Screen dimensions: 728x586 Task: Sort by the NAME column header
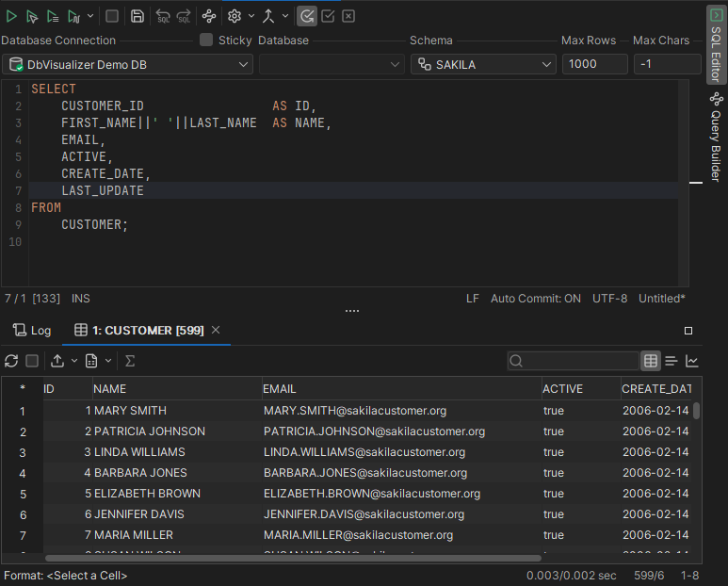pos(177,389)
